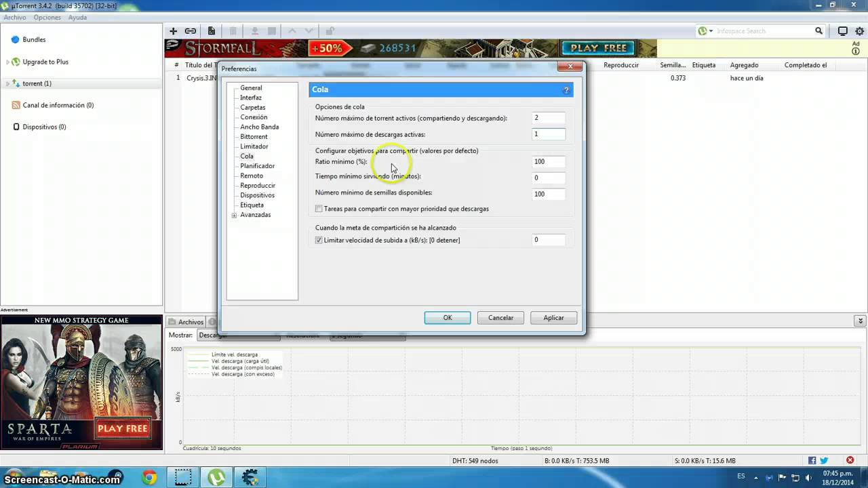Click the OK button
This screenshot has height=488, width=868.
(x=448, y=317)
